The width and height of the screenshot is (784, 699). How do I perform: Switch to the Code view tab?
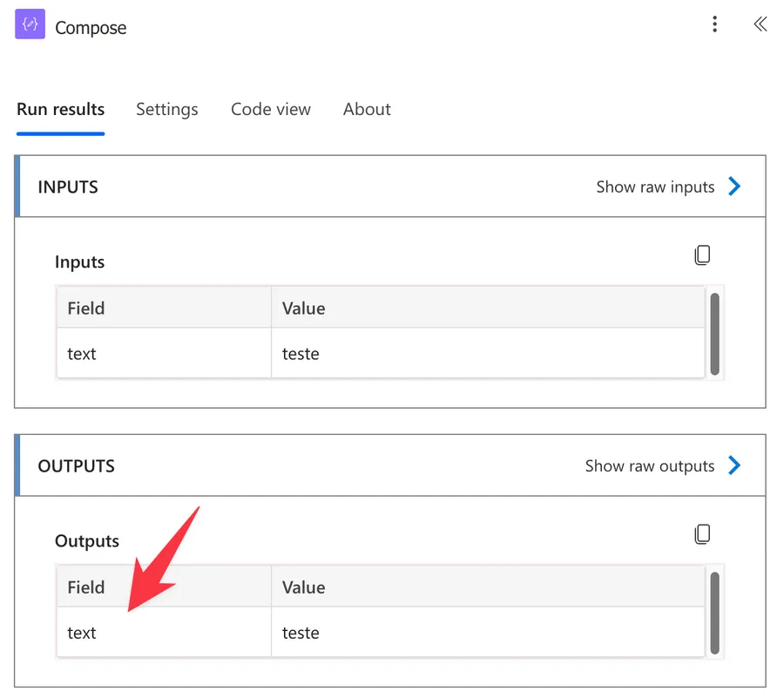point(270,110)
